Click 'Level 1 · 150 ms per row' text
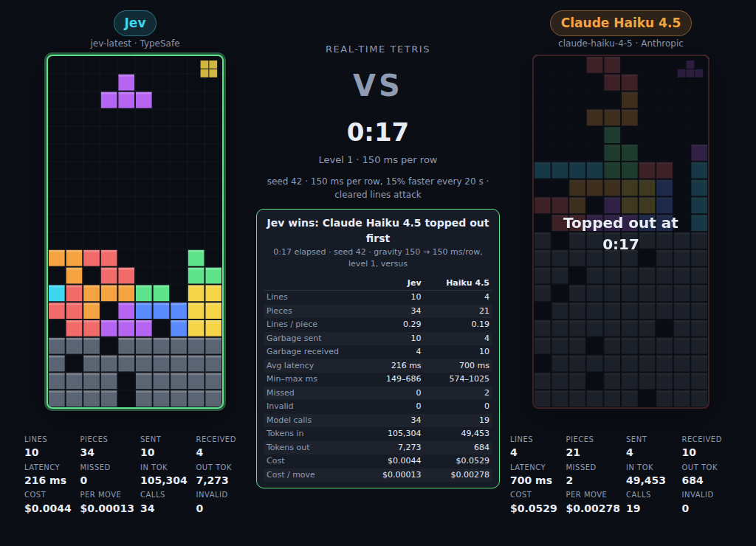The width and height of the screenshot is (756, 546). coord(377,160)
